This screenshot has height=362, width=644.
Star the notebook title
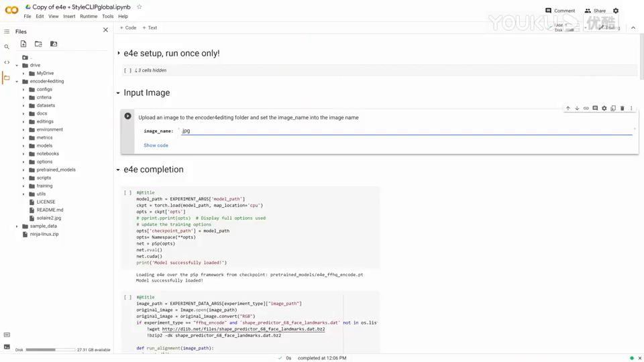click(140, 7)
